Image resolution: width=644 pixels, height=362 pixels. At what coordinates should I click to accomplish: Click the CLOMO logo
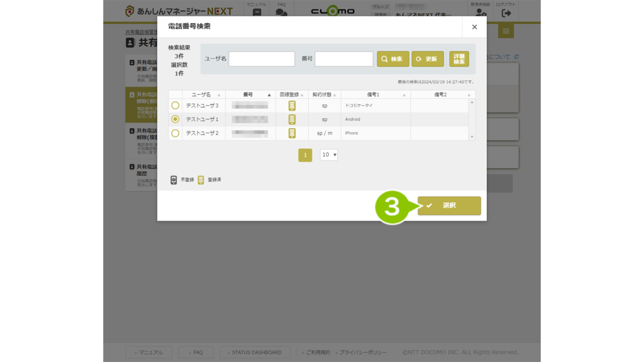[333, 11]
